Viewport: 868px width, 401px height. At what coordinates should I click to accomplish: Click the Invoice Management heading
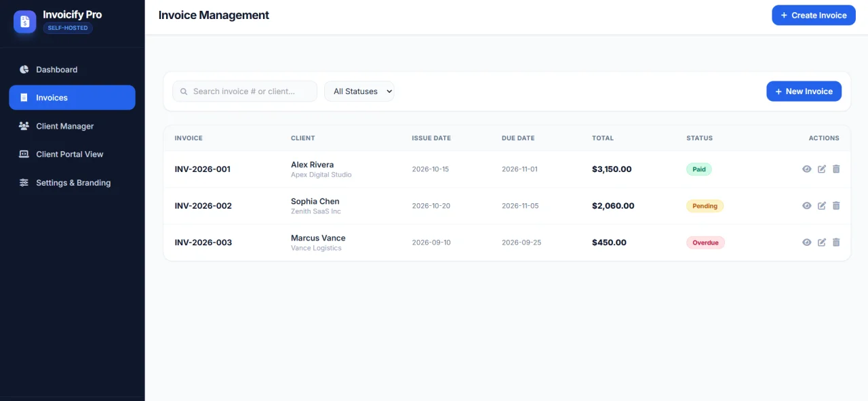coord(214,15)
